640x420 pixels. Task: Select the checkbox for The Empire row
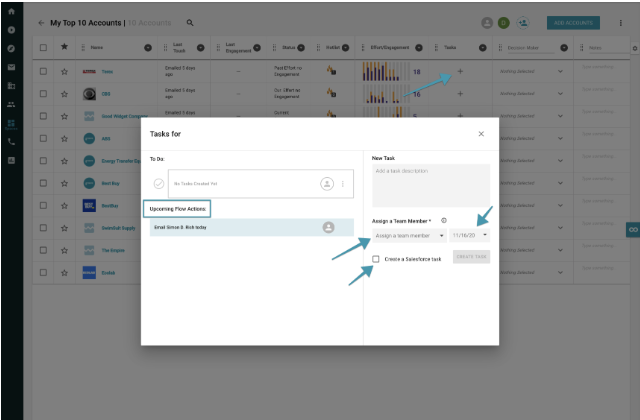43,250
